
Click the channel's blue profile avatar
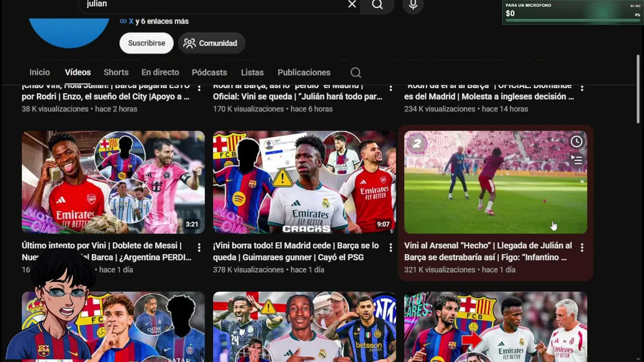pyautogui.click(x=69, y=33)
